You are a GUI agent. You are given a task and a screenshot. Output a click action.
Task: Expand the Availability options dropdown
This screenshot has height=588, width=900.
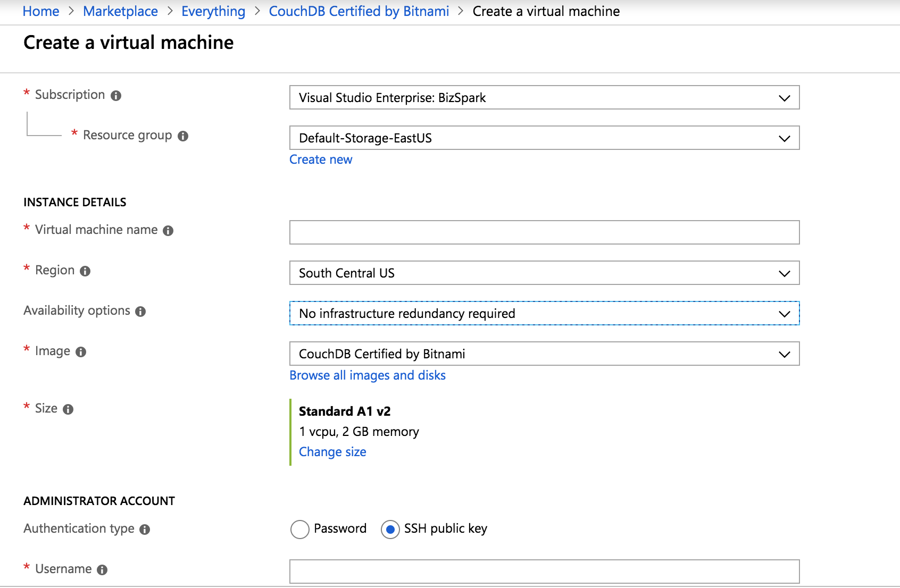click(544, 314)
